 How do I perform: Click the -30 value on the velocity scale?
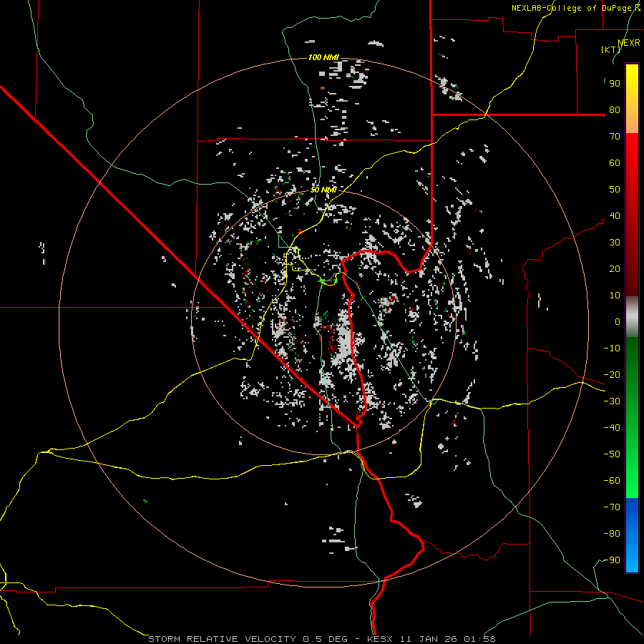612,401
